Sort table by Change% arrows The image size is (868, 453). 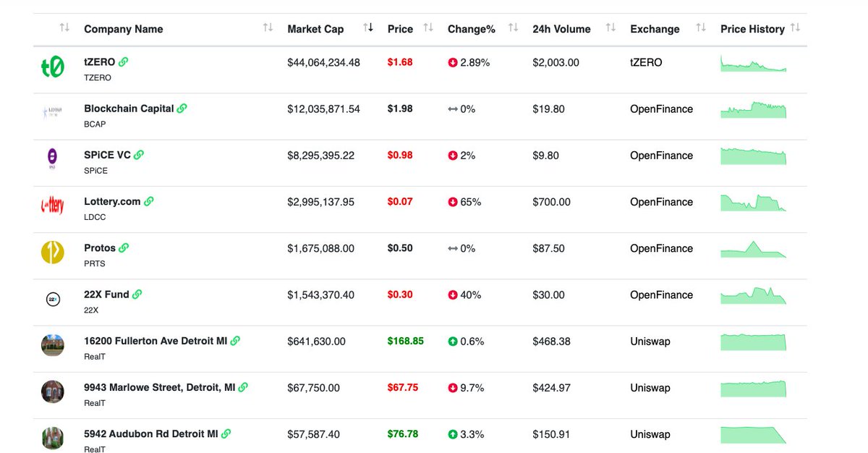tap(513, 28)
